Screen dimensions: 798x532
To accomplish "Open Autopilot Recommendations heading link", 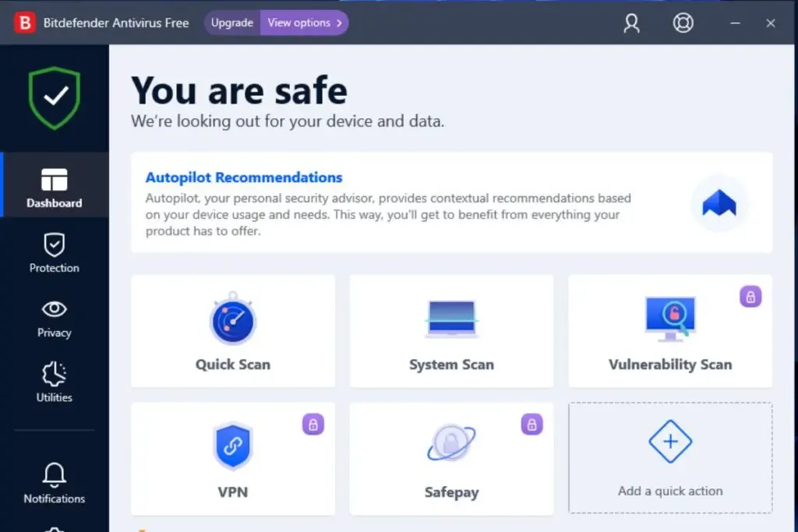I will click(x=244, y=178).
